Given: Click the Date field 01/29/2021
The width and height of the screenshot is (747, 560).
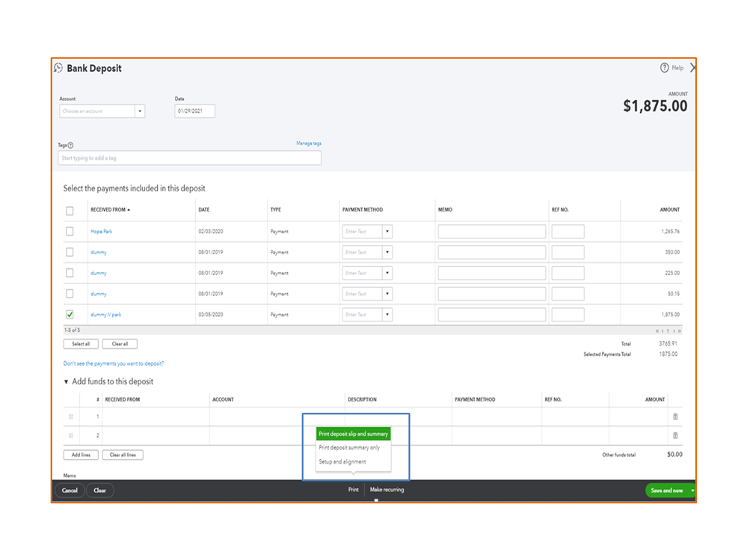Looking at the screenshot, I should (194, 111).
